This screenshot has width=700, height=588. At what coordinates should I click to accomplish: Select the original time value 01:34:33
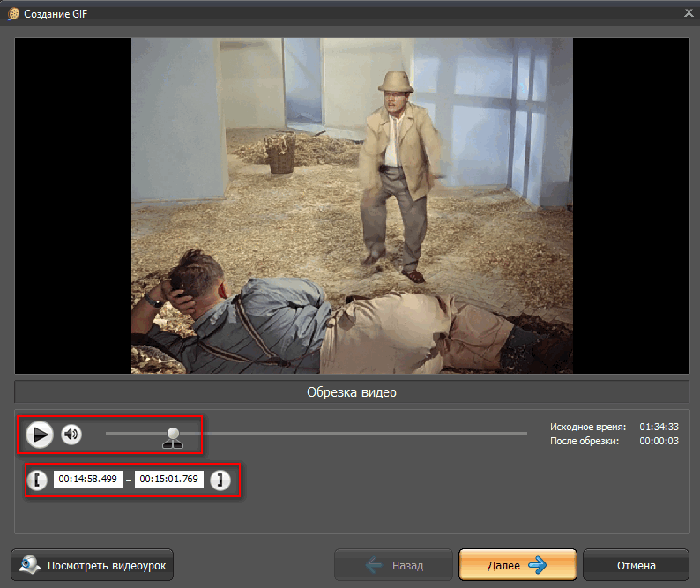point(659,427)
